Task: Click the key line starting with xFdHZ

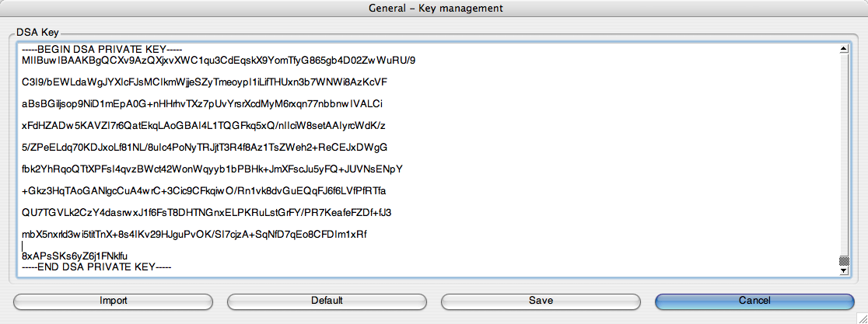Action: pos(203,126)
